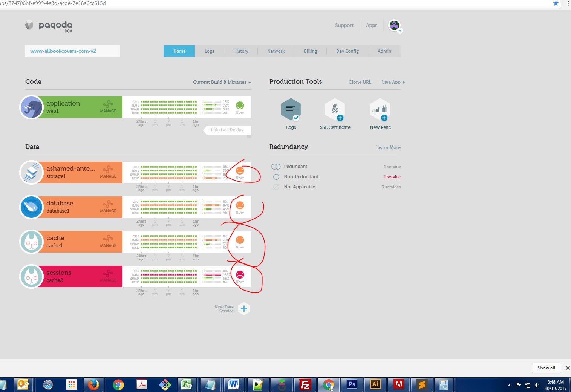Add a New Data Service
The height and width of the screenshot is (392, 571).
(244, 309)
